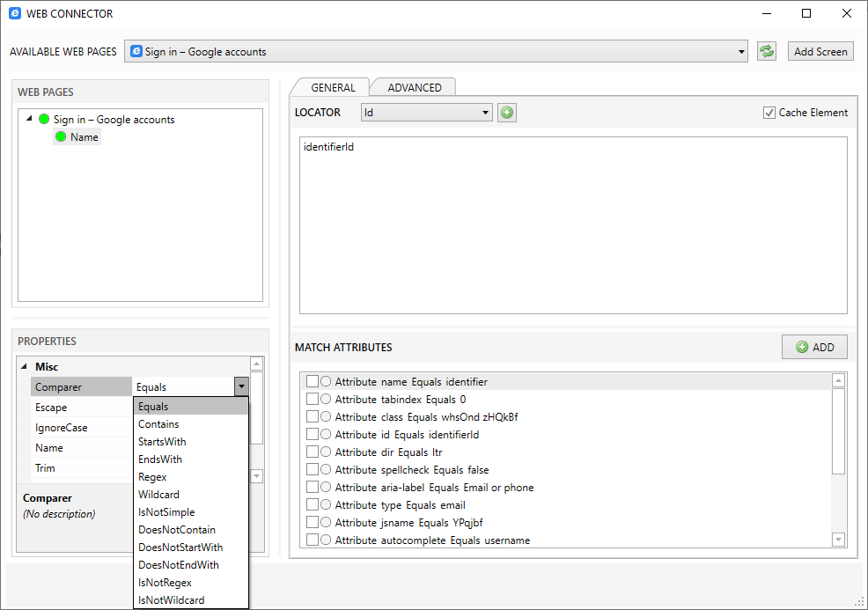Open the available web pages dropdown arrow
Screen dimensions: 868x610
[x=739, y=51]
